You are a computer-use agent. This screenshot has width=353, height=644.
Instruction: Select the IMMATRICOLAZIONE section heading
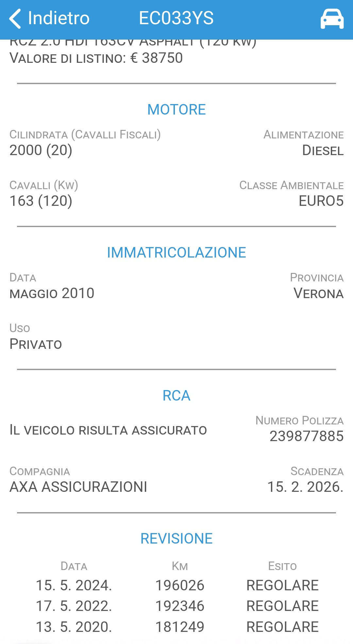point(176,253)
